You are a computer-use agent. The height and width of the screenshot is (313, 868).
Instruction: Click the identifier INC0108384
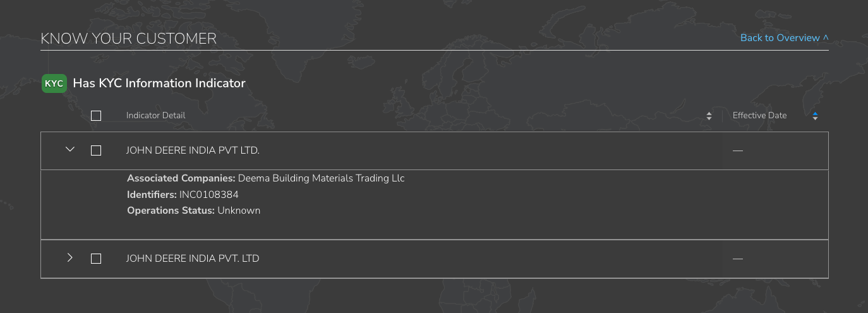click(x=208, y=195)
